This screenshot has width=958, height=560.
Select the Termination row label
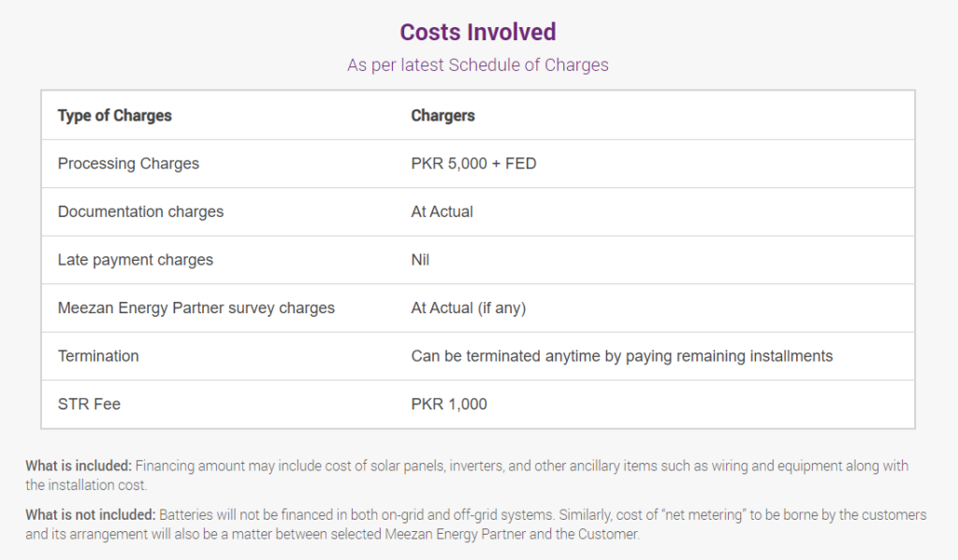click(x=98, y=356)
